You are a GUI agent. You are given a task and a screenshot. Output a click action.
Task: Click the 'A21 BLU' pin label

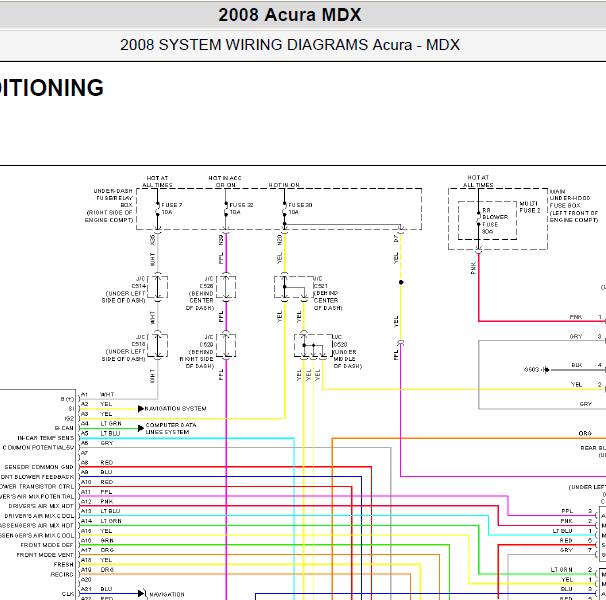(x=97, y=589)
